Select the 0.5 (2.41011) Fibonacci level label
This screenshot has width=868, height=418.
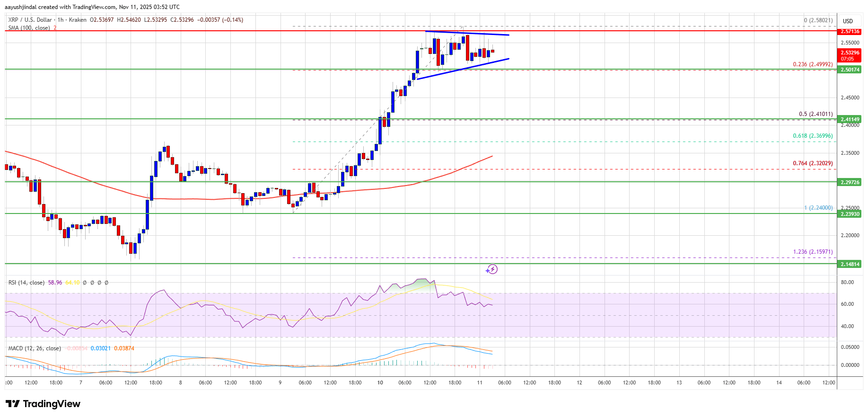pos(815,114)
